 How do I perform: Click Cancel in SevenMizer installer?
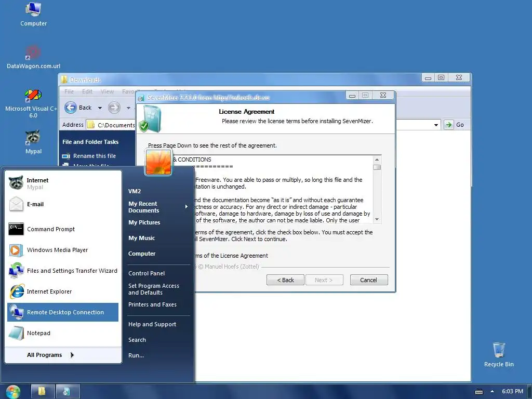369,280
